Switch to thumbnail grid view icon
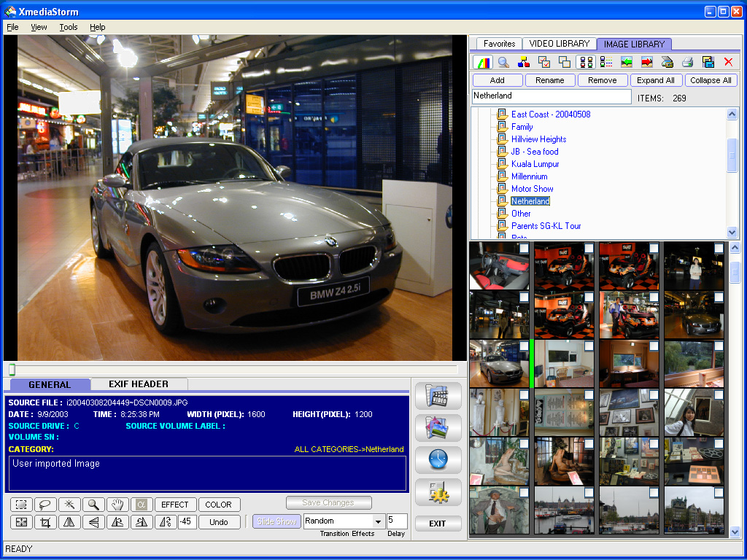 (x=586, y=62)
